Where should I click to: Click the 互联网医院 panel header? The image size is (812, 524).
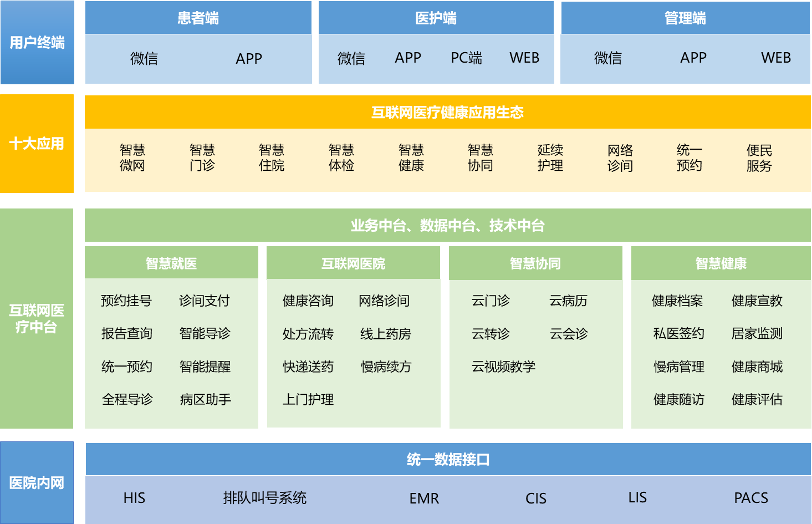(x=353, y=264)
